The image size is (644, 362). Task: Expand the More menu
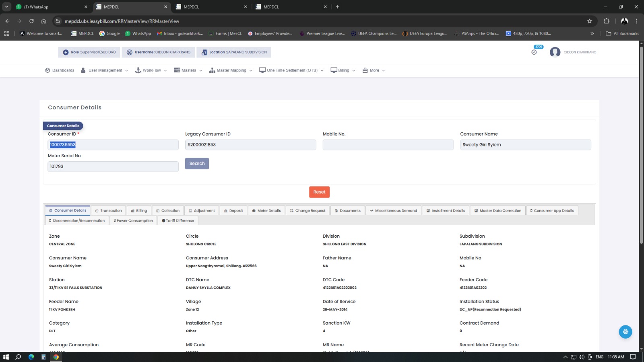[x=374, y=70]
